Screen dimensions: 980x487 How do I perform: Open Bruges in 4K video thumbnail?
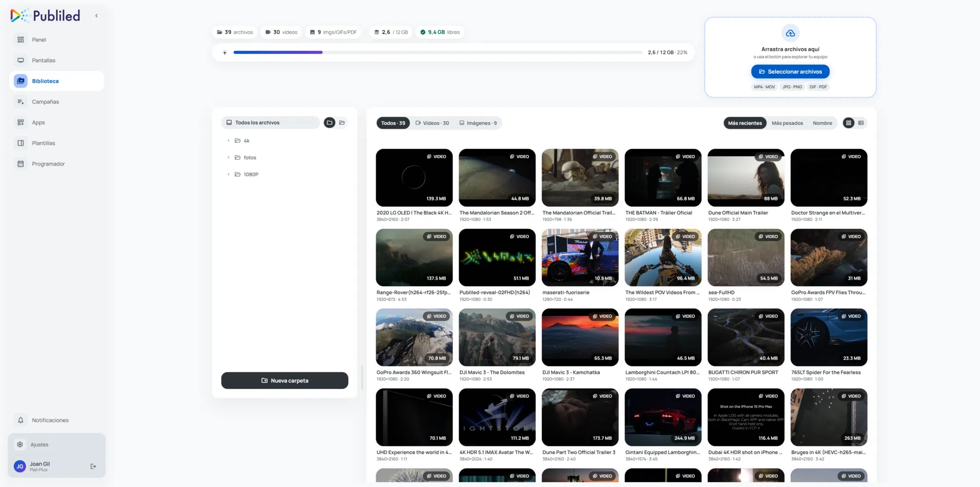click(x=829, y=417)
